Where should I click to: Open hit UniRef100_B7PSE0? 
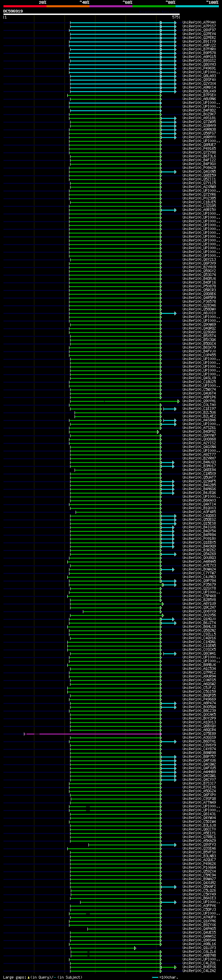199,95
